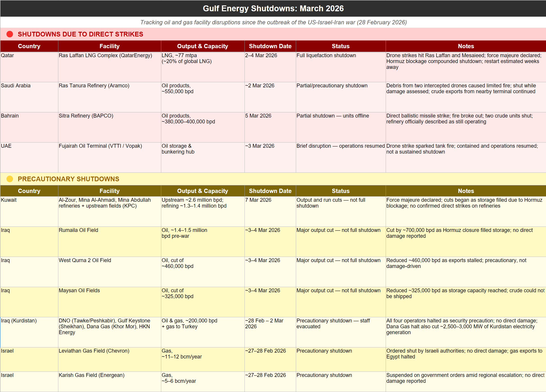The height and width of the screenshot is (392, 546).
Task: Click the Country header in red table
Action: tap(29, 46)
